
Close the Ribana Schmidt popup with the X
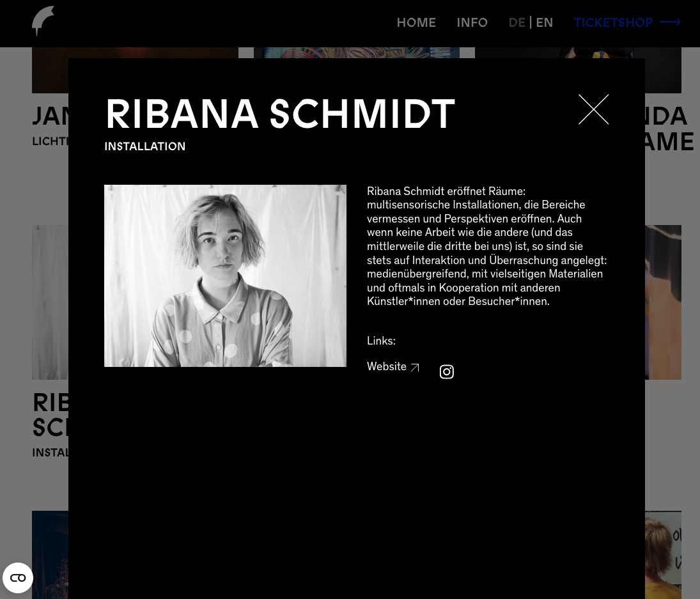(593, 109)
